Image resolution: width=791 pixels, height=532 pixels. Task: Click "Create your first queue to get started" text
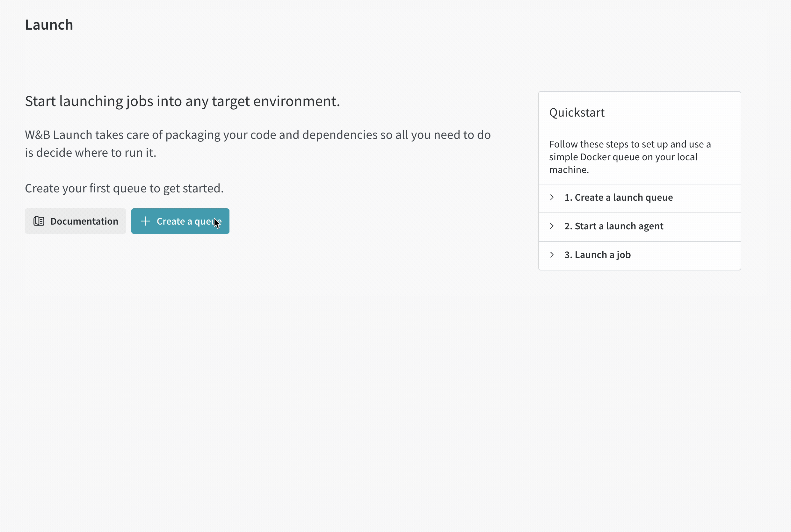point(124,188)
